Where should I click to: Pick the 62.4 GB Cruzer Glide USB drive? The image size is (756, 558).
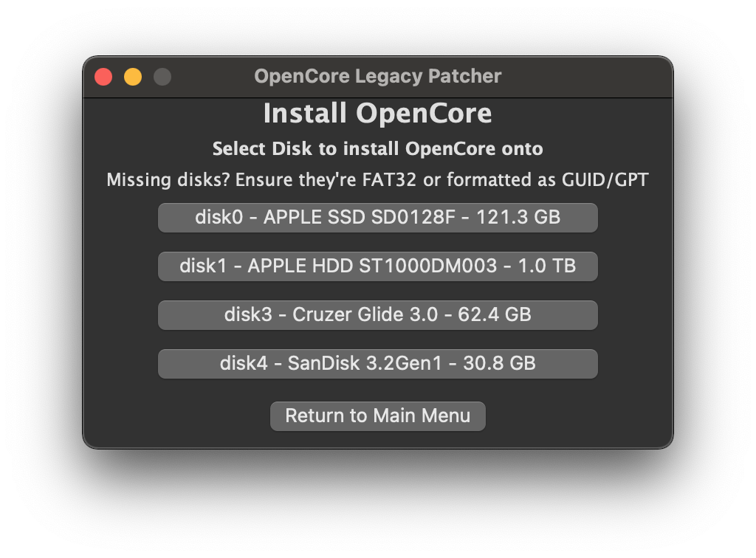377,314
